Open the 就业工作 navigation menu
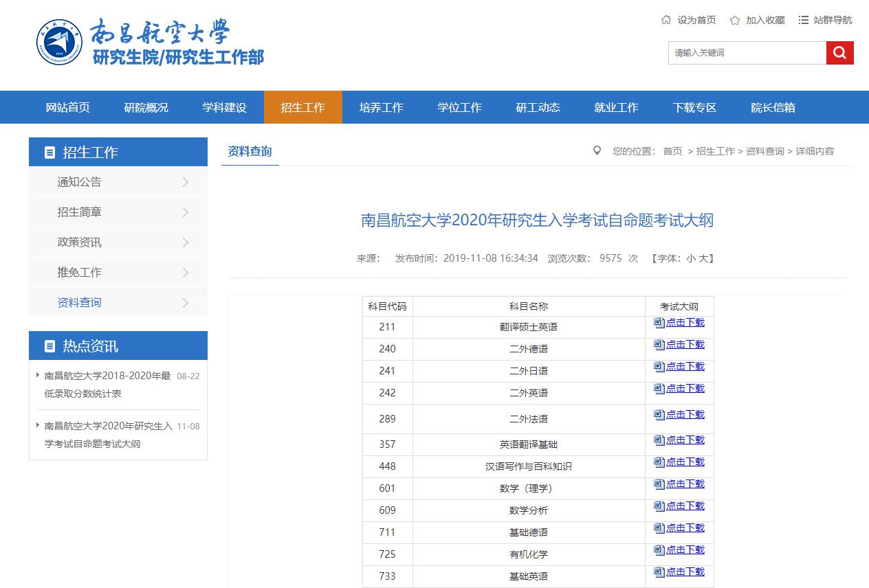 (617, 107)
